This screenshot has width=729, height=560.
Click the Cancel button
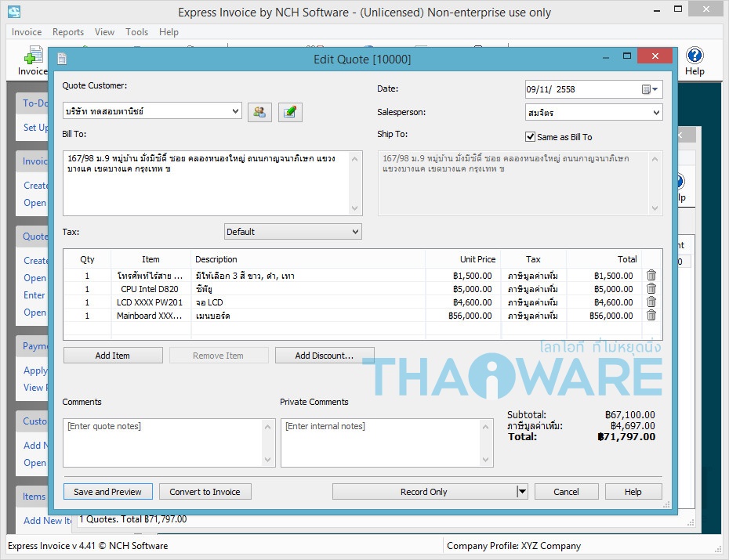coord(566,491)
